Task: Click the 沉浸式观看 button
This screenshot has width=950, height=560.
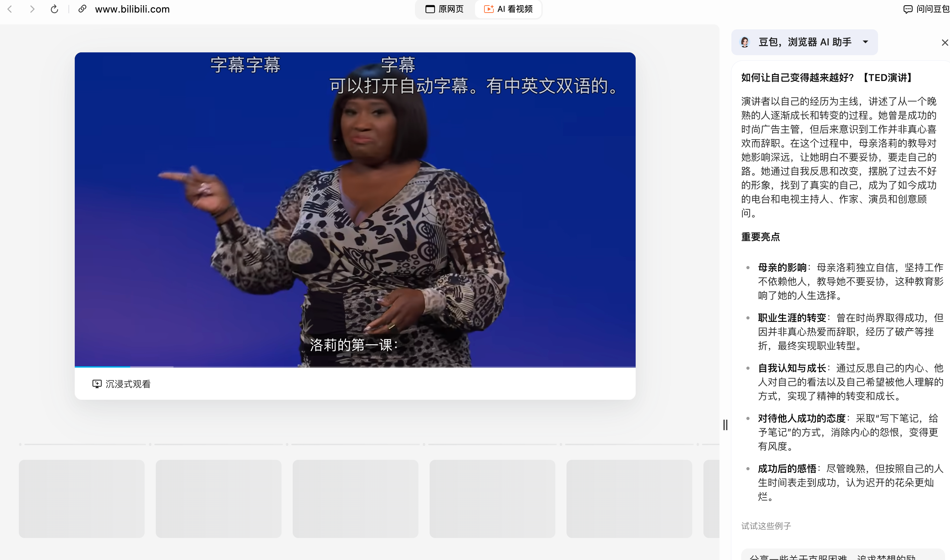Action: (127, 384)
